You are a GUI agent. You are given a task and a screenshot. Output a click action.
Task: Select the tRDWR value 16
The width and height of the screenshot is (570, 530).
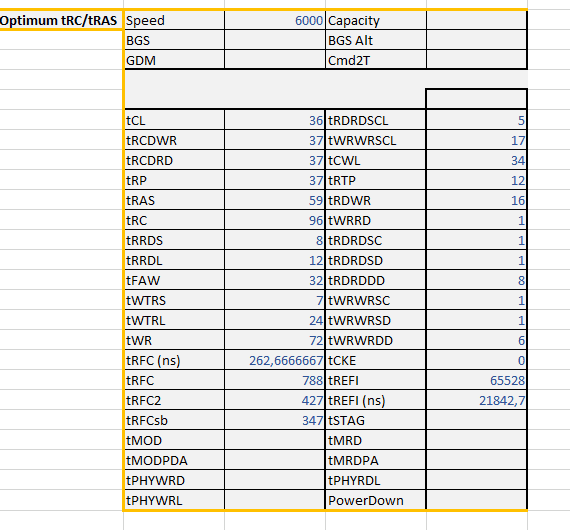(x=476, y=200)
